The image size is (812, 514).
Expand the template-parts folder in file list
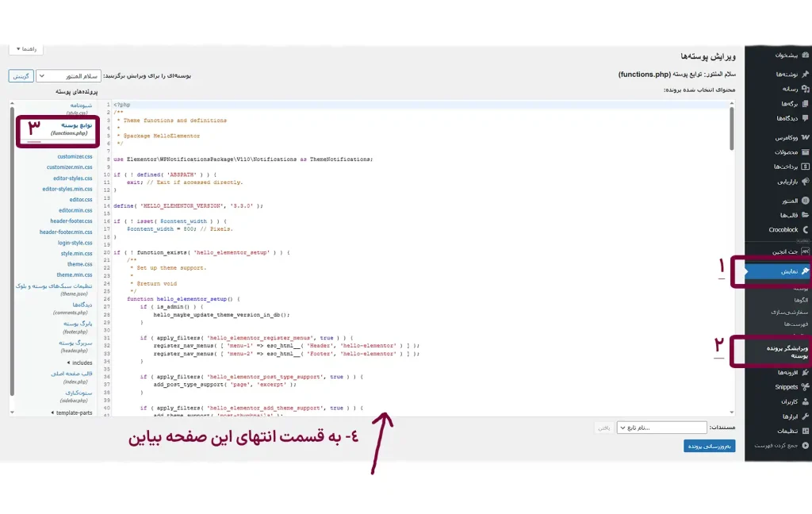(72, 413)
